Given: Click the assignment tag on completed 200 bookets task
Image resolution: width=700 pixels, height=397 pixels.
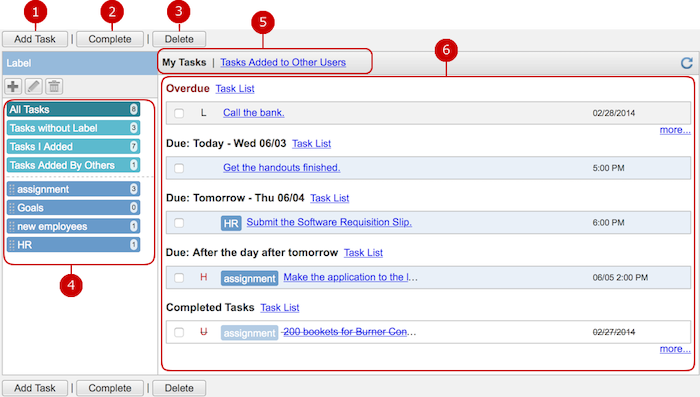Looking at the screenshot, I should tap(249, 333).
